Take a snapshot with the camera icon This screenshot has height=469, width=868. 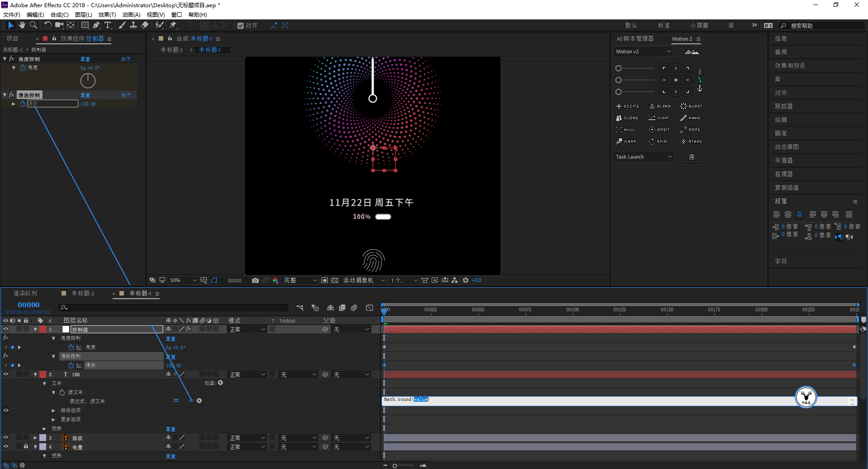(255, 281)
